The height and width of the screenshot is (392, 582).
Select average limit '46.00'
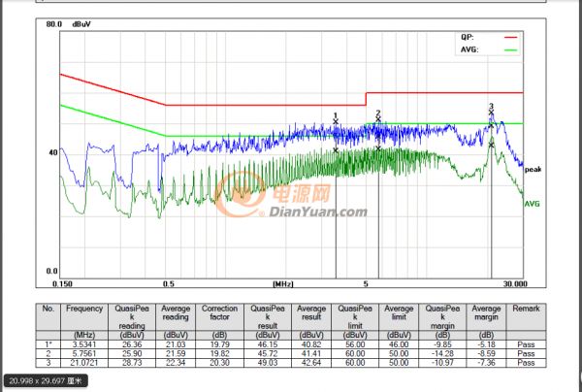point(399,344)
